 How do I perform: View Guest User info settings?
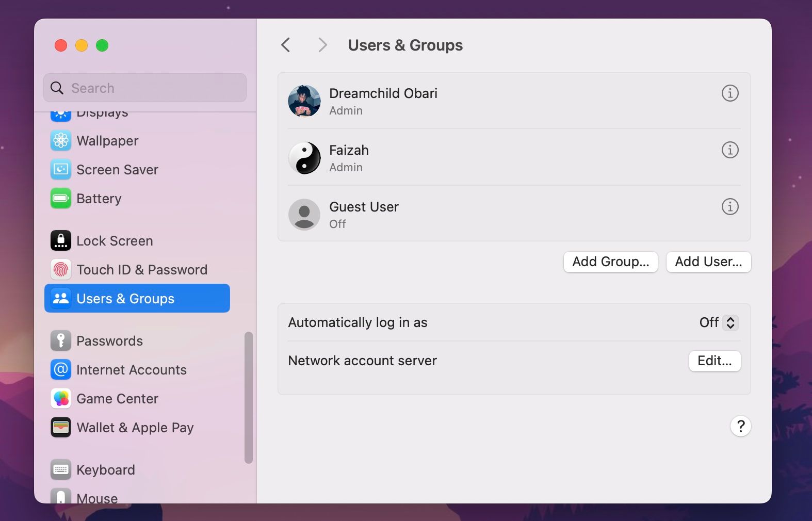click(729, 207)
